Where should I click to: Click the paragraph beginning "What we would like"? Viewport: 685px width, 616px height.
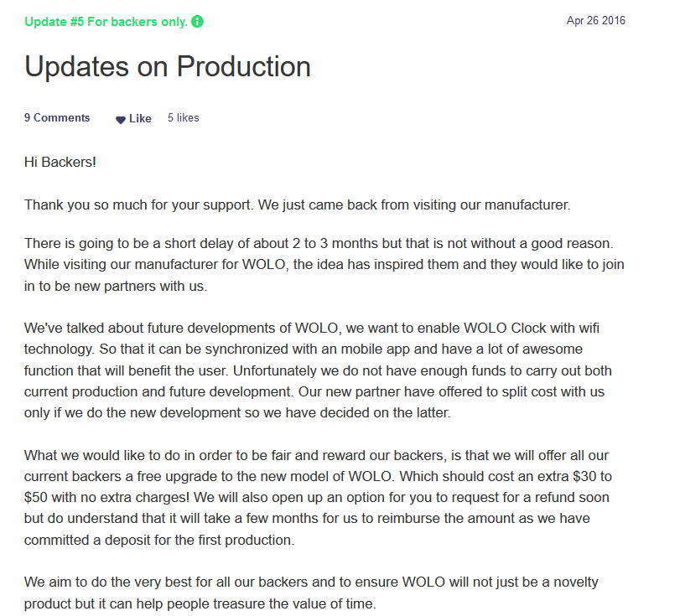pyautogui.click(x=318, y=498)
